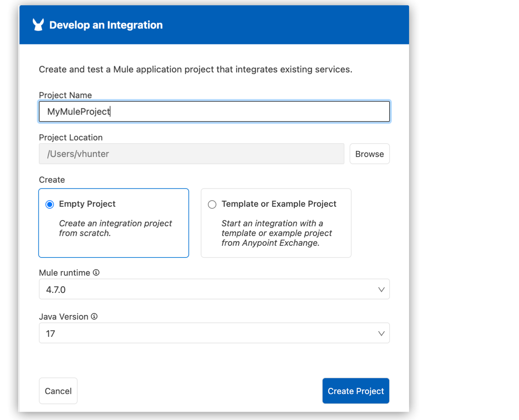This screenshot has width=519, height=420.
Task: Open the Mule runtime dropdown showing 4.7.0
Action: (x=214, y=289)
